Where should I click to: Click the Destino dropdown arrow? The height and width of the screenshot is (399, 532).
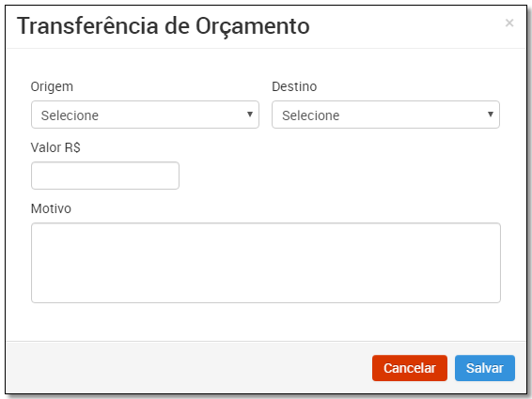[491, 115]
